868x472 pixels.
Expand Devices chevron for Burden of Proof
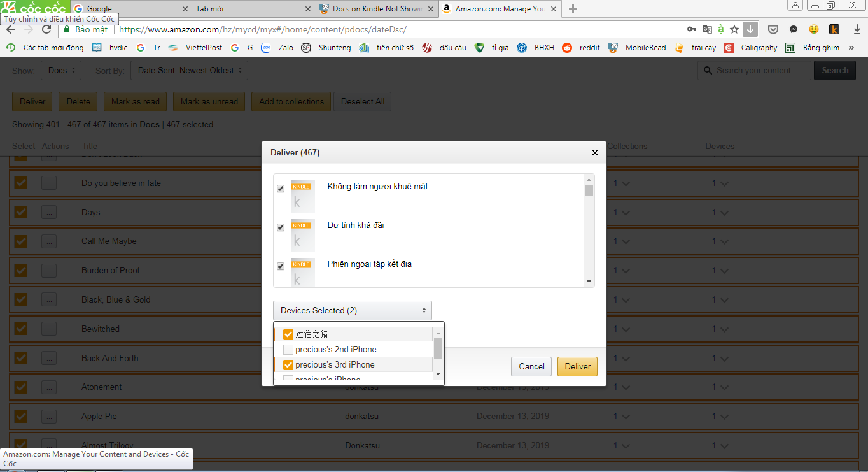[x=724, y=271]
